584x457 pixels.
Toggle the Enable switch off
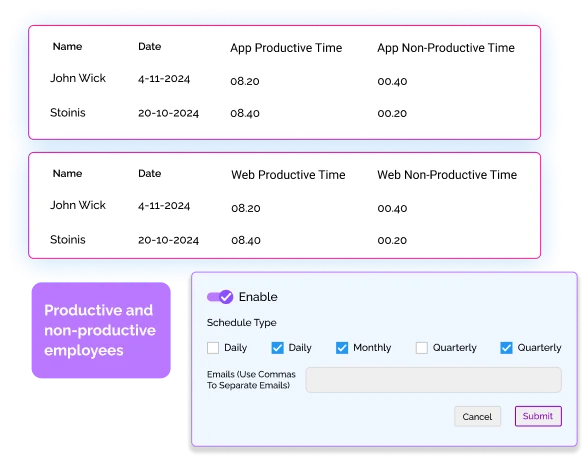(220, 297)
